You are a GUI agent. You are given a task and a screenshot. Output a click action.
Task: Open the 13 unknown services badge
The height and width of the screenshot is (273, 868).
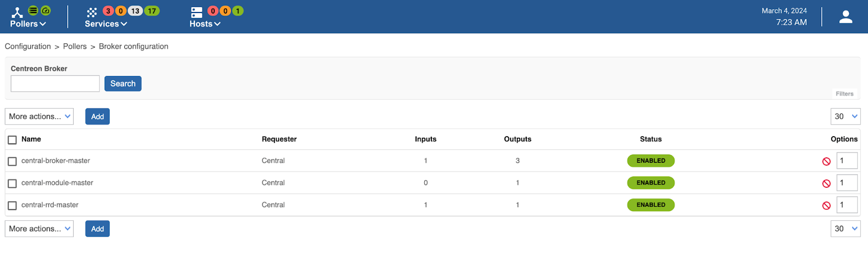(135, 11)
